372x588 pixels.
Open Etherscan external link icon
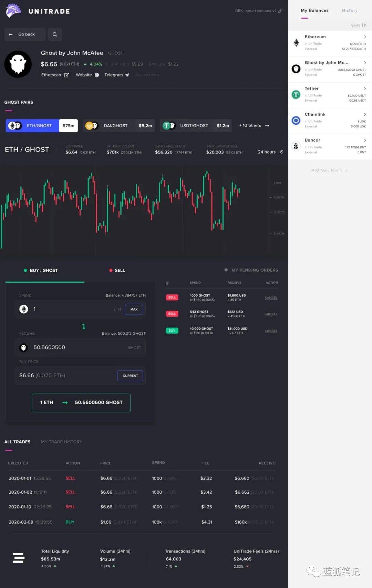66,75
